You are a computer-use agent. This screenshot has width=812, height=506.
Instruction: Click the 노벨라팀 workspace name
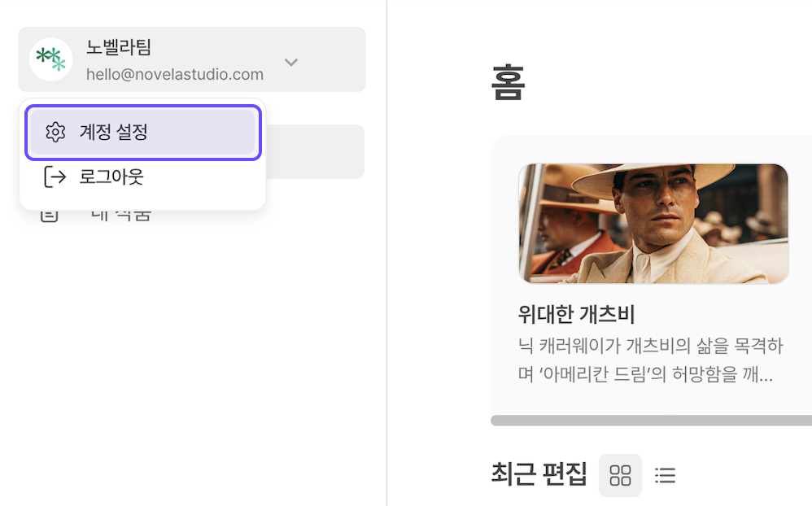coord(119,47)
